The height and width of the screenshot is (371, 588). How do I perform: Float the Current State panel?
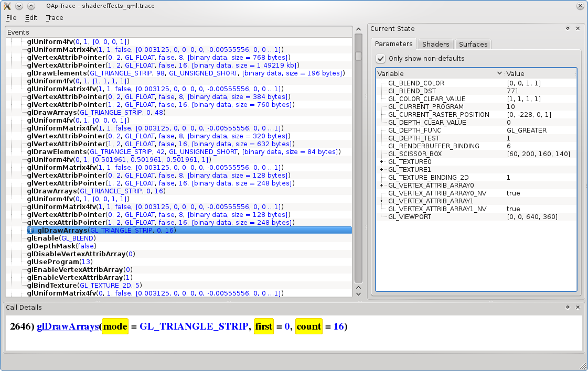point(568,28)
